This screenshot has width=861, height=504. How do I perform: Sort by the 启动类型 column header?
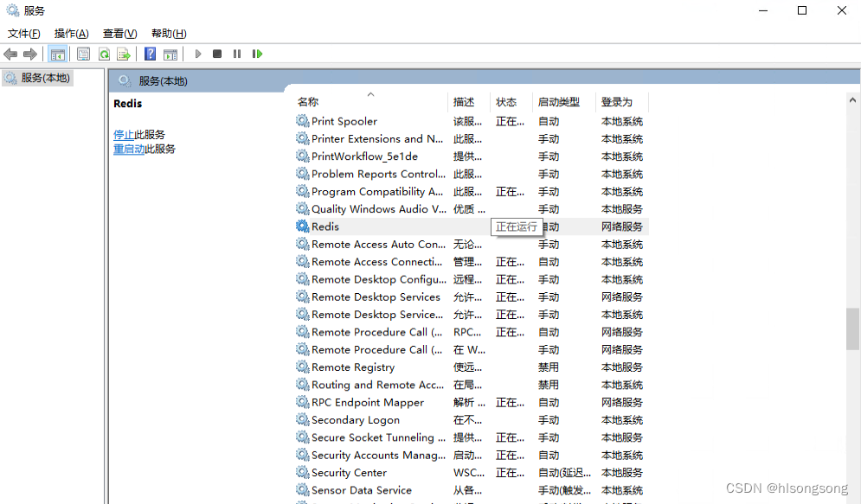[558, 101]
